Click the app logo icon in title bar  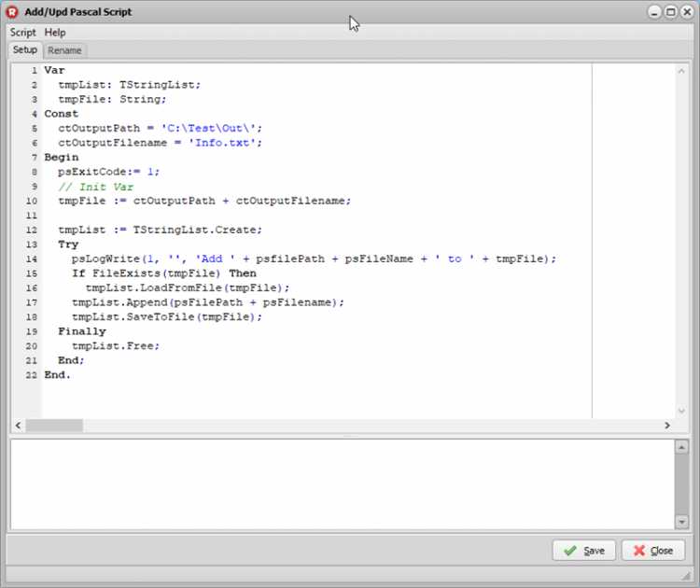(x=12, y=12)
